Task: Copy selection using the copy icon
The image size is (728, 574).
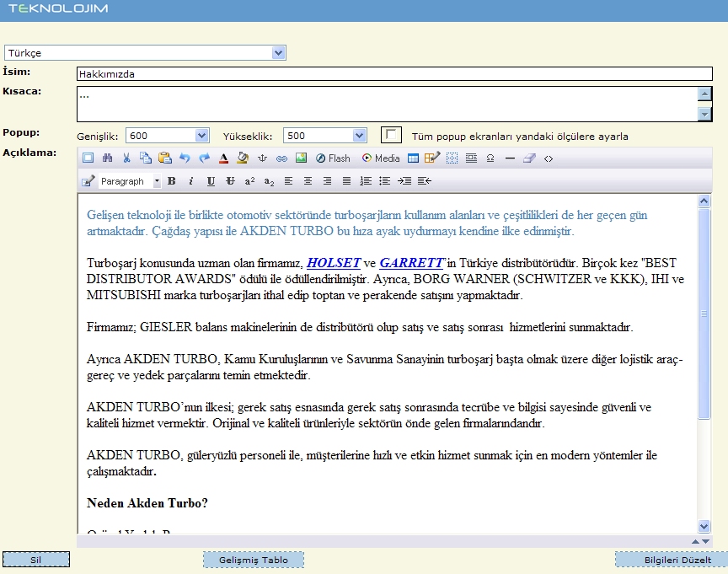Action: (145, 158)
